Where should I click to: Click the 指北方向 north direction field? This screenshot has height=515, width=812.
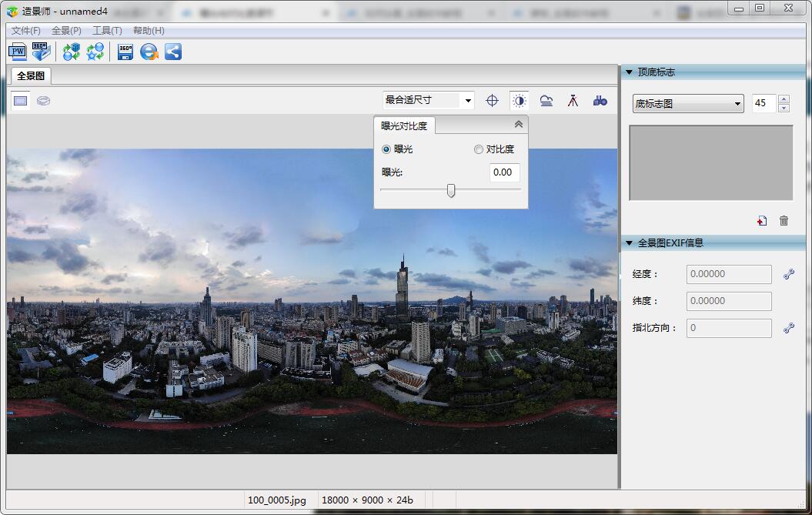click(729, 328)
